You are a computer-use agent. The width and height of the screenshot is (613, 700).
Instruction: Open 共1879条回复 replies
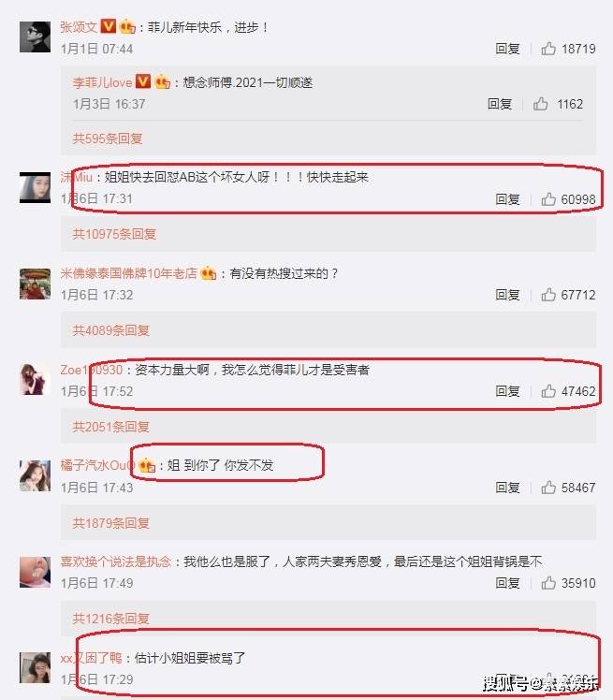(x=110, y=522)
